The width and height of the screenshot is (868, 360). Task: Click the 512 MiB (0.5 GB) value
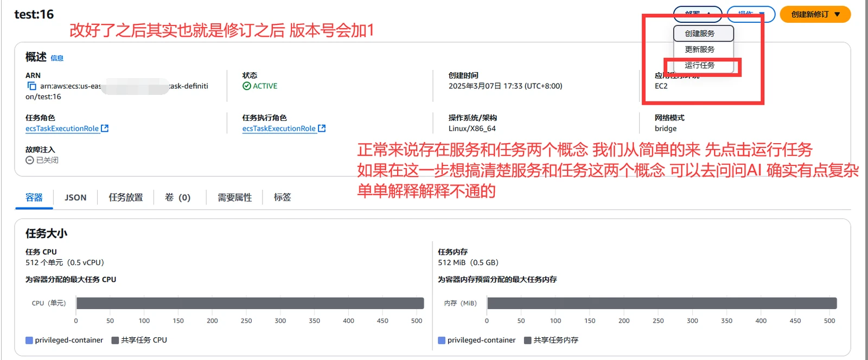tap(468, 262)
